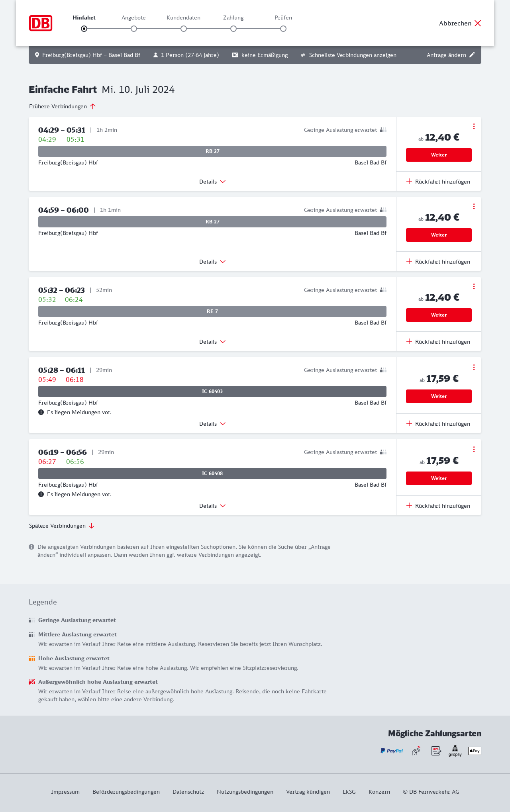Select the Angebote step circle

134,29
